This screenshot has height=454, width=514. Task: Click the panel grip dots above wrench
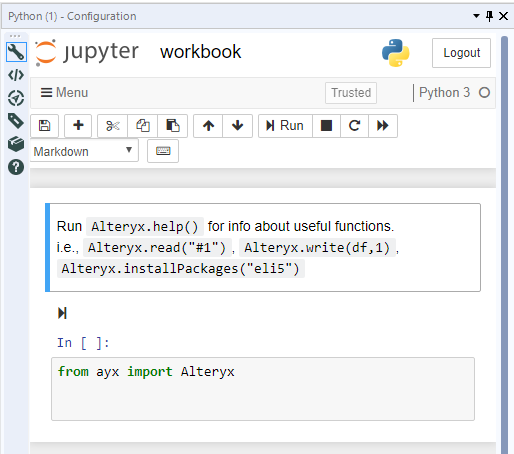click(x=15, y=36)
